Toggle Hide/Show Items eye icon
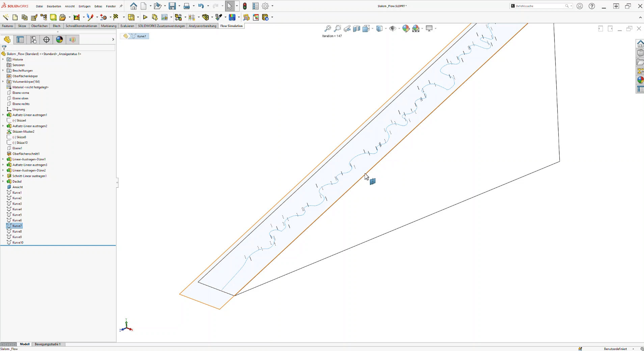 [x=392, y=29]
